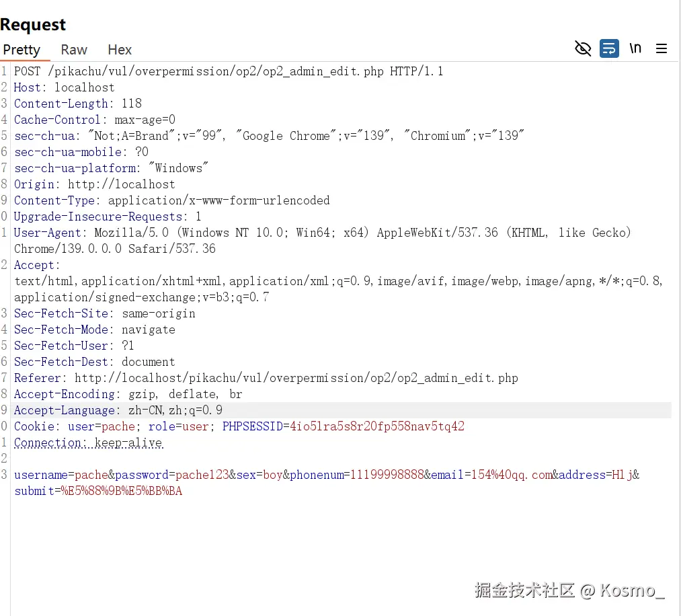Click the phonenum value 11199998888
Screen dimensions: 681x616
(x=387, y=475)
